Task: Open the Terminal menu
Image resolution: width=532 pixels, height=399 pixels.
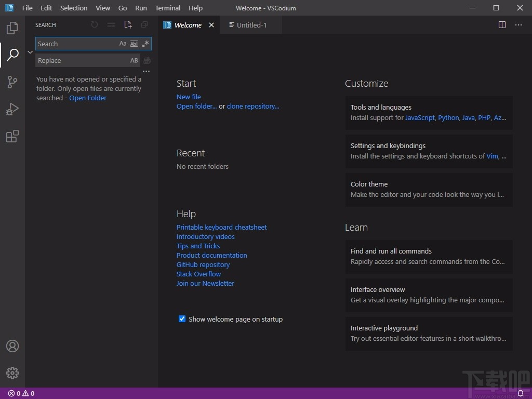Action: 167,8
